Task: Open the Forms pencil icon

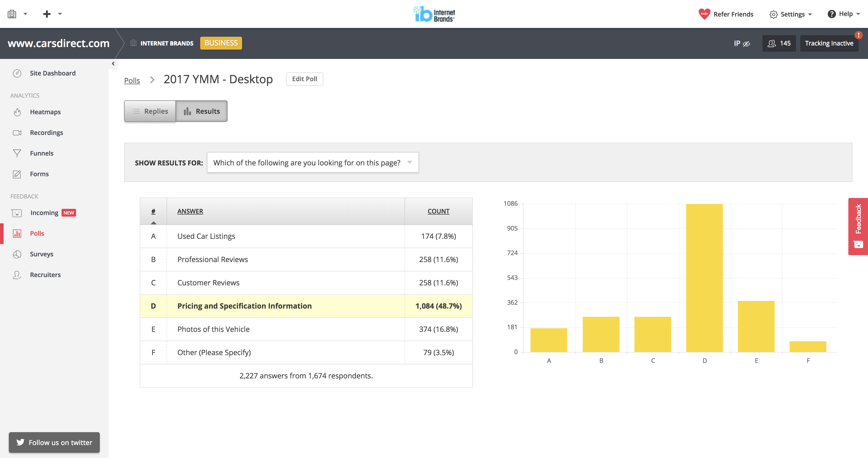Action: 17,174
